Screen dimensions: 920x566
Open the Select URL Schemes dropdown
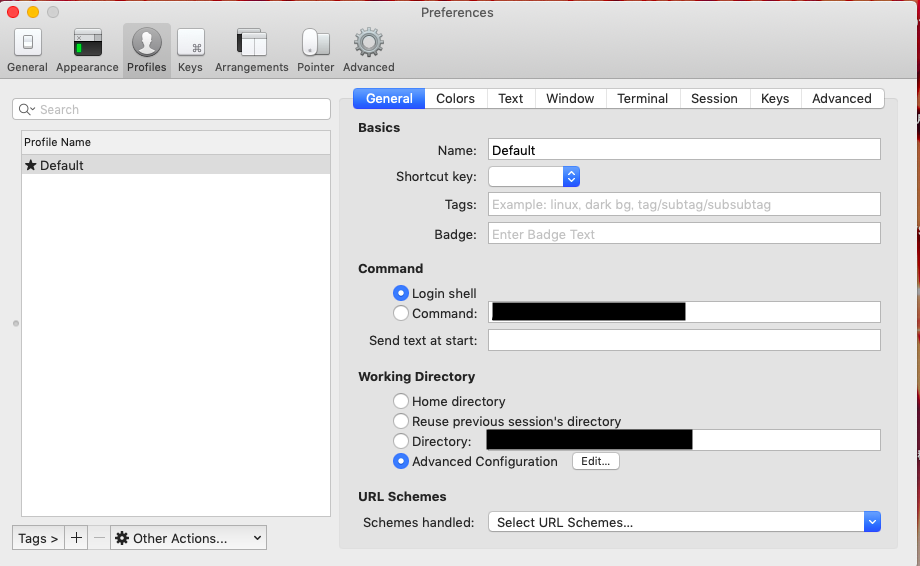pos(684,522)
